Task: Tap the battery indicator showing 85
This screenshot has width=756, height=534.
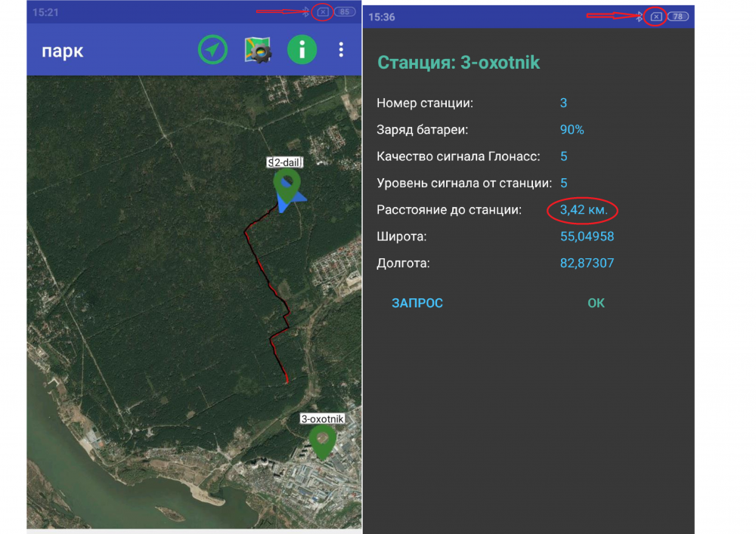Action: tap(345, 12)
